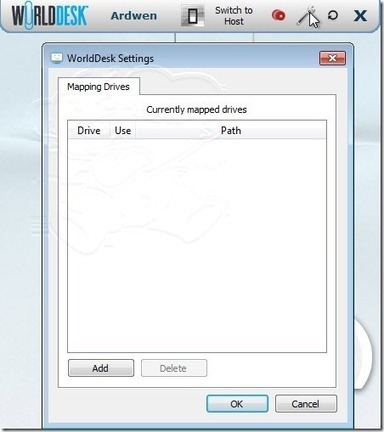Click the WorldDesk Settings window title icon
This screenshot has width=384, height=432.
[57, 58]
